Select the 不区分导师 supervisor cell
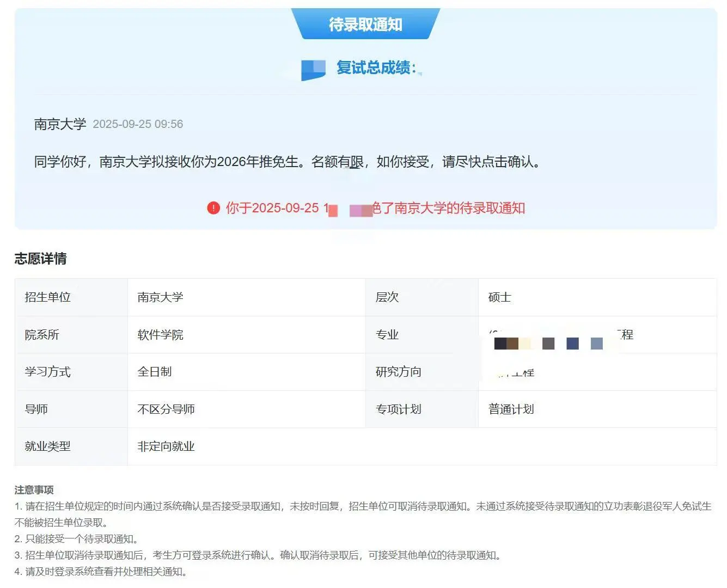Viewport: 727px width, 588px height. [x=165, y=409]
